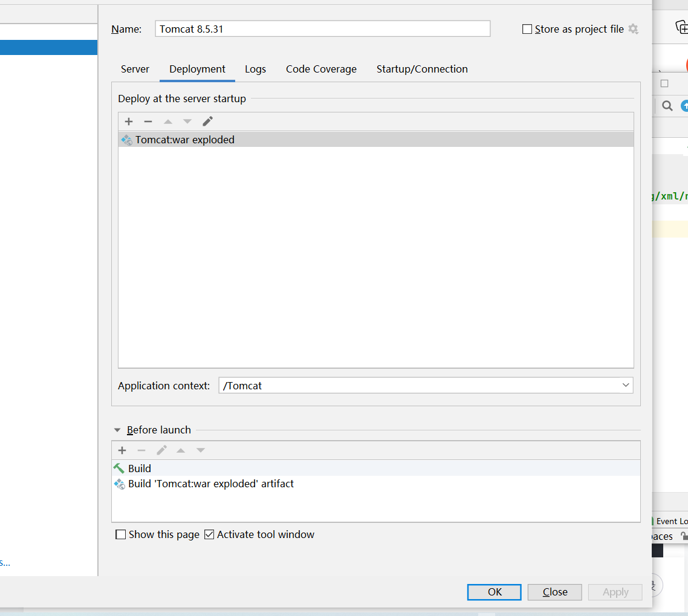Remove the selected Before launch task

(141, 450)
